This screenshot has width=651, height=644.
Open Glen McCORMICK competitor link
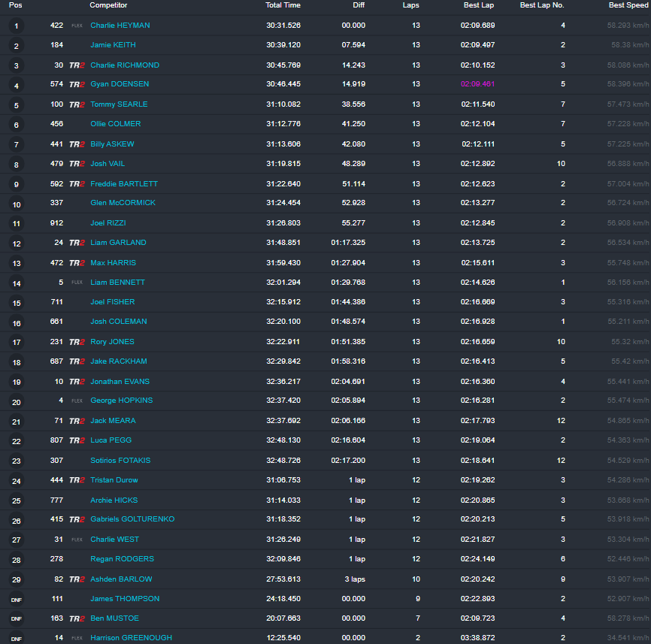coord(123,202)
